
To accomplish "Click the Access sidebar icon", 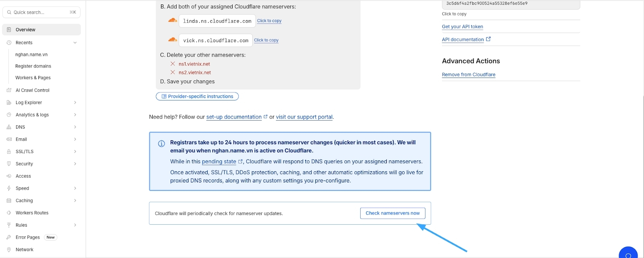I will (9, 176).
